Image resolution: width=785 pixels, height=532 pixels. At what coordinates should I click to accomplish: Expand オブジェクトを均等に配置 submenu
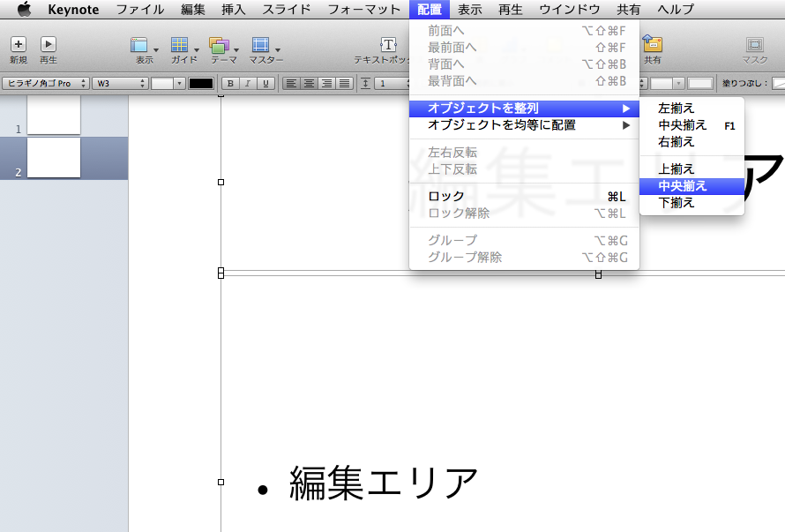524,125
